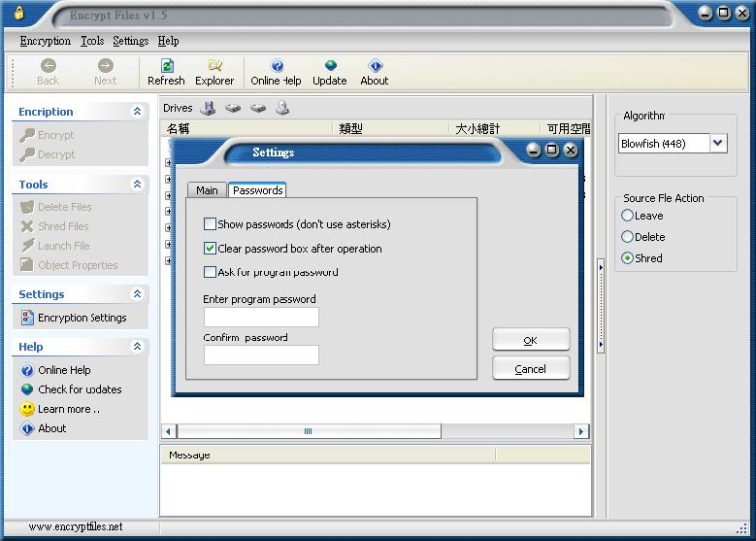Screen dimensions: 756x541
Task: Click the Refresh toolbar icon
Action: (166, 66)
